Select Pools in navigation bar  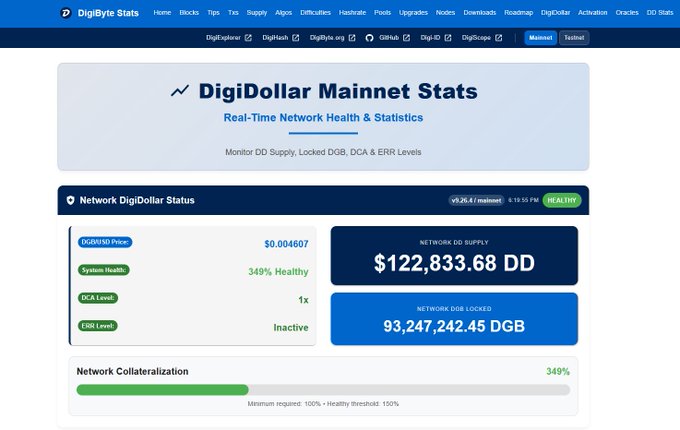(382, 13)
